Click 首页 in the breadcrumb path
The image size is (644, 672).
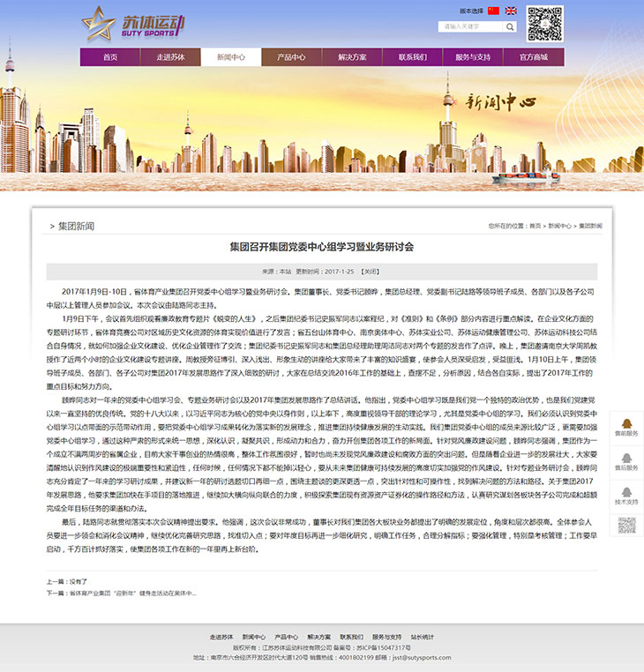(x=535, y=226)
